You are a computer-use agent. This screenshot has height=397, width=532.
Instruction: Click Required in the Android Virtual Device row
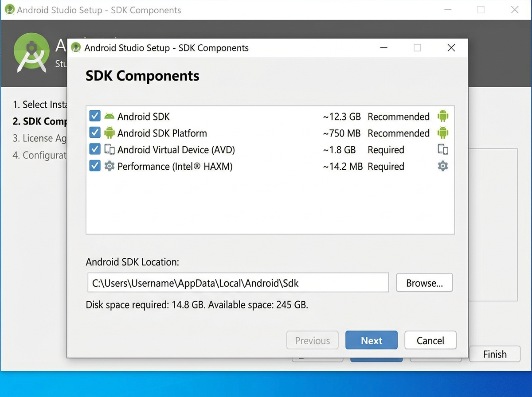tap(386, 150)
